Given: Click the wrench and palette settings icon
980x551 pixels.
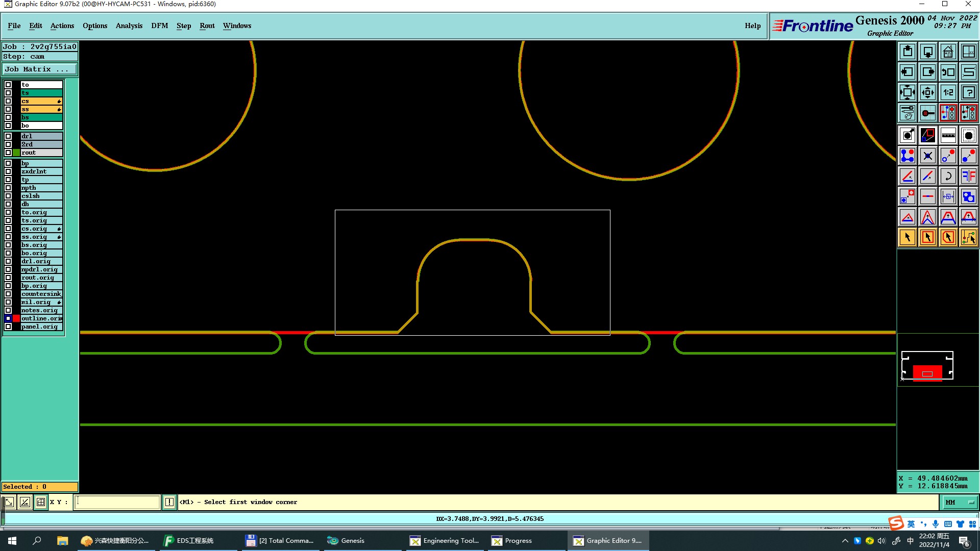Looking at the screenshot, I should point(908,113).
